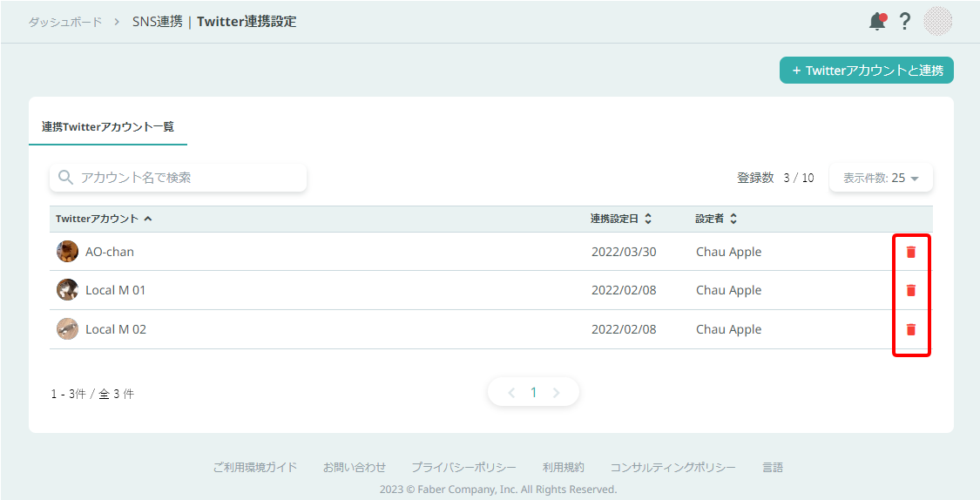Delete the AO-chan Twitter account link

(x=911, y=252)
